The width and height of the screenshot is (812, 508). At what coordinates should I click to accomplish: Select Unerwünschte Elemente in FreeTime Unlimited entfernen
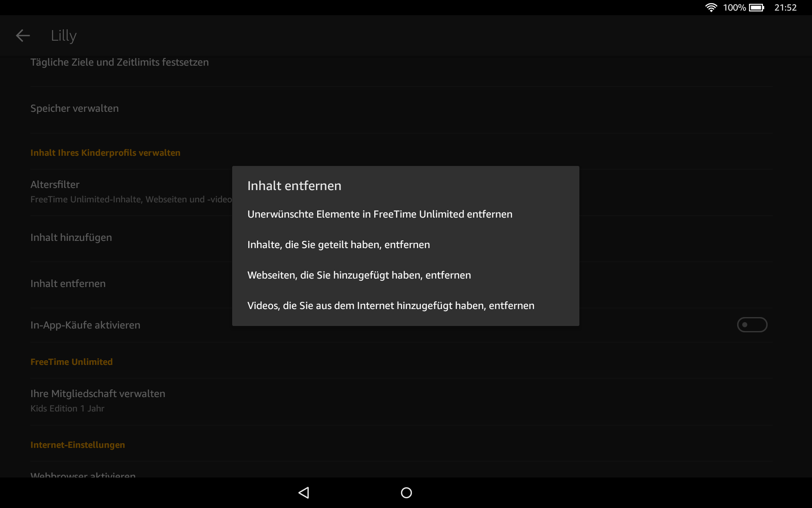pos(379,214)
